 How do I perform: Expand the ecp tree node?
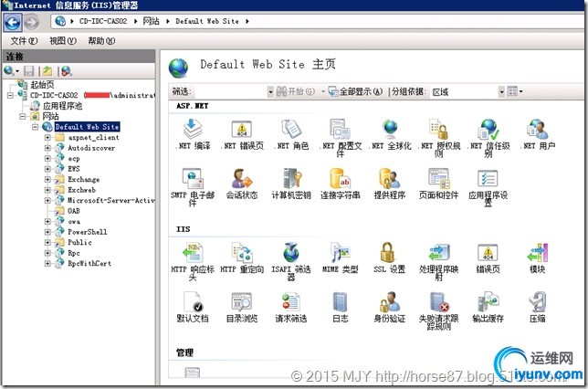[x=47, y=159]
